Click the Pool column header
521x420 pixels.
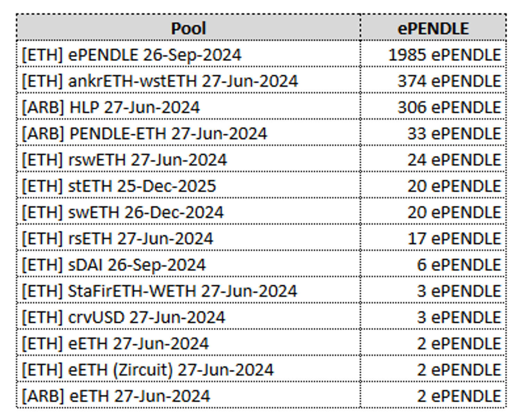point(188,28)
